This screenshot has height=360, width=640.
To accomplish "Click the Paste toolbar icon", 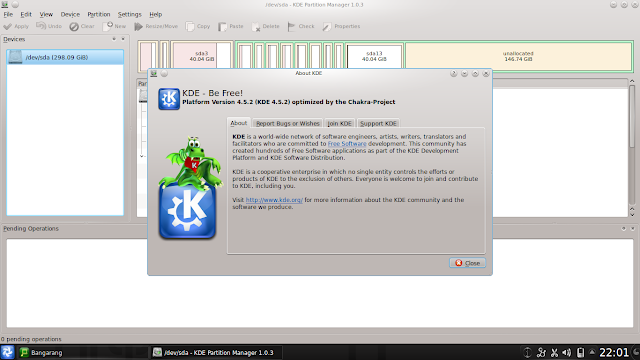I will click(x=222, y=27).
